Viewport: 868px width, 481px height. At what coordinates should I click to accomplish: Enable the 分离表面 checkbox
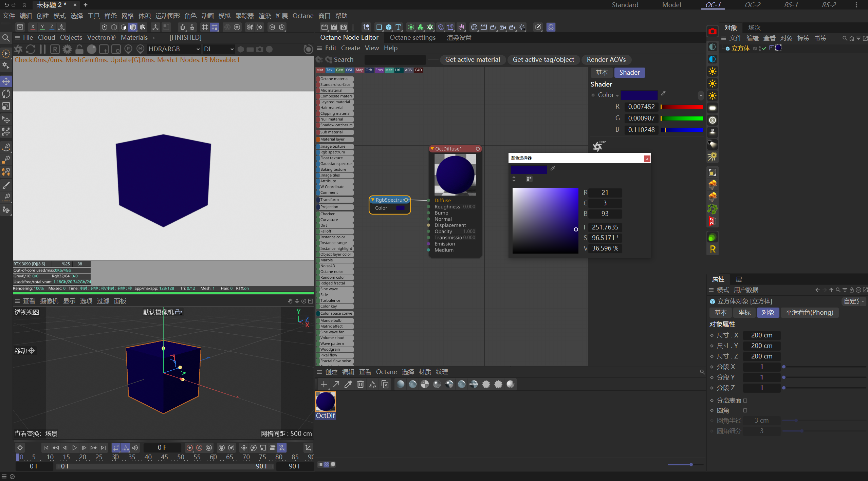745,401
